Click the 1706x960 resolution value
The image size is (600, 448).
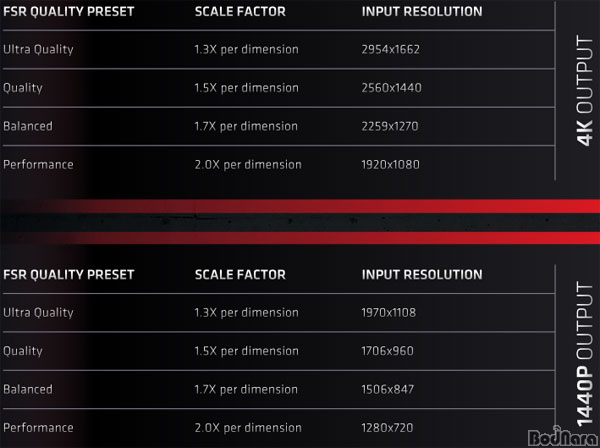(387, 351)
